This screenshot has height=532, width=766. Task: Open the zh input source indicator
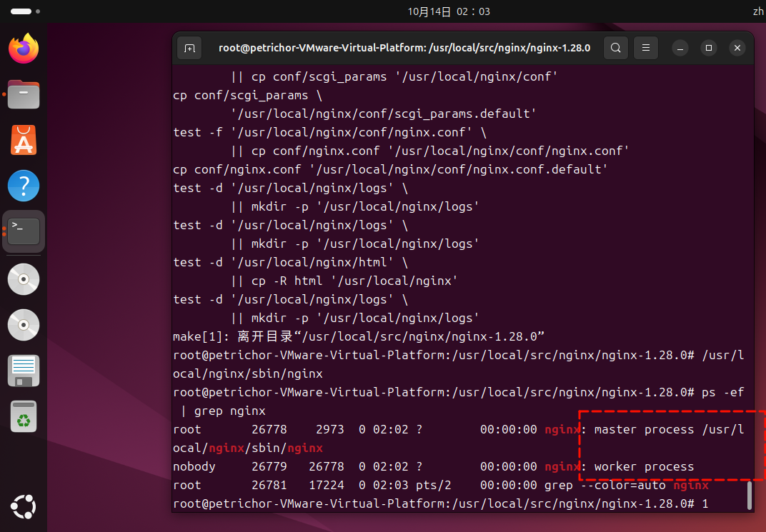758,11
